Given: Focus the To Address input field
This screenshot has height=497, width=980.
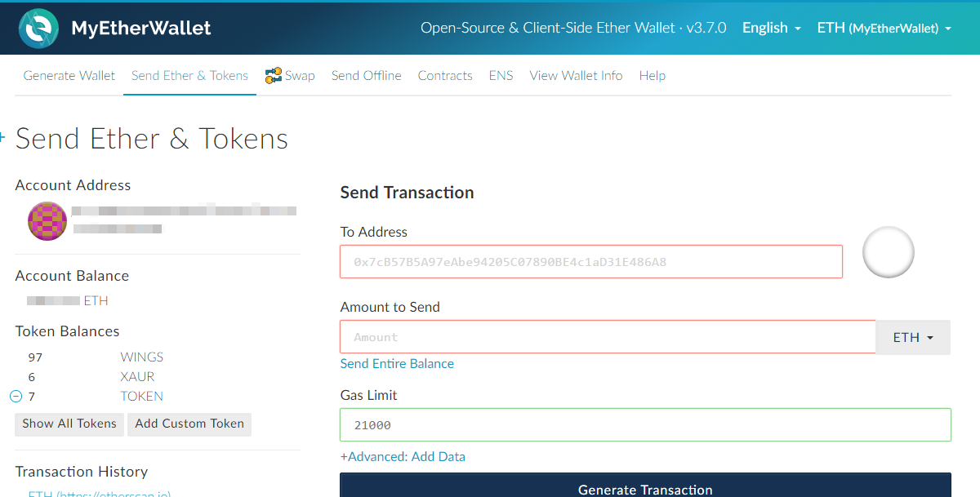Looking at the screenshot, I should coord(591,262).
